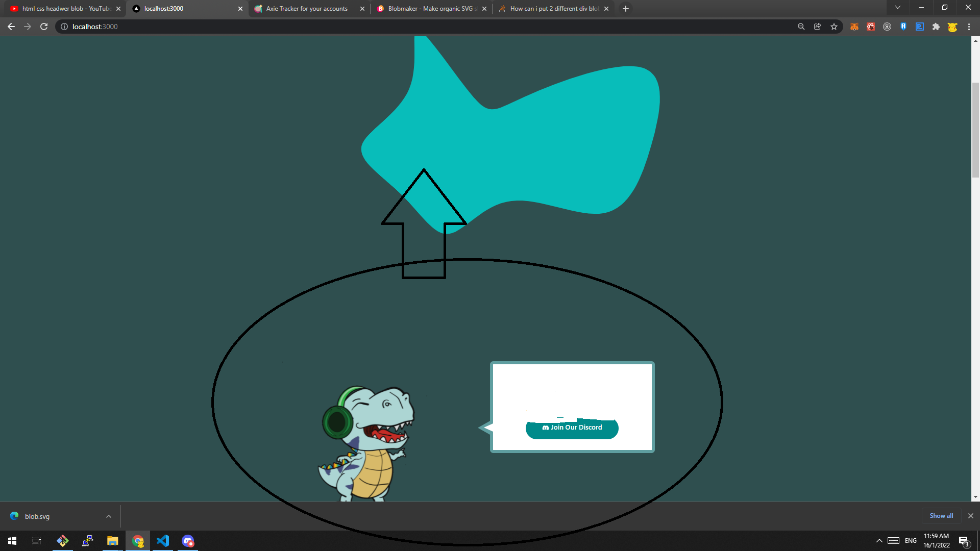This screenshot has width=980, height=551.
Task: Open the blue shield extension
Action: pos(903,27)
